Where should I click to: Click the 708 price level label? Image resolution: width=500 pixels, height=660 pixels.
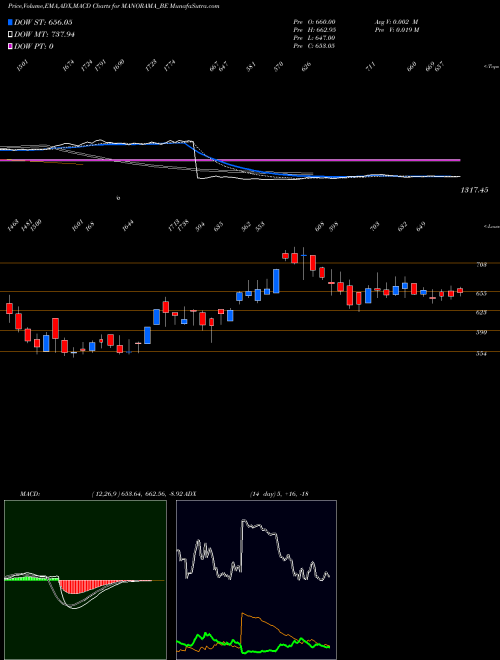(x=481, y=265)
